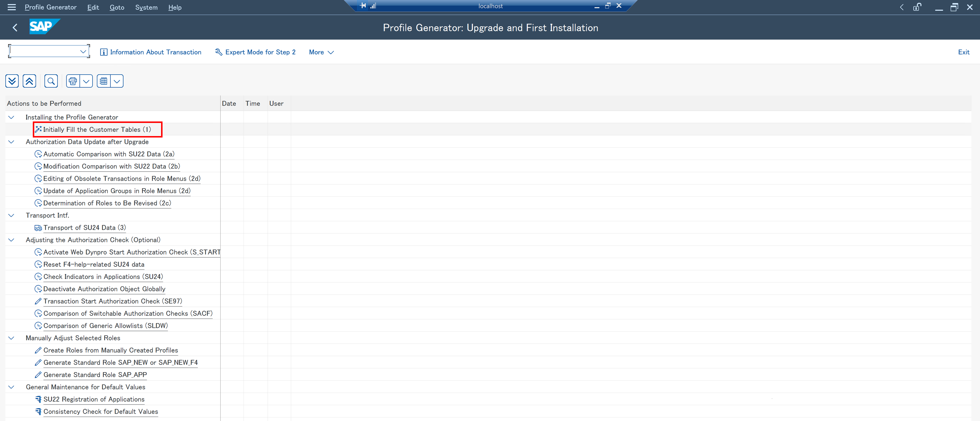This screenshot has width=980, height=421.
Task: Collapse the Transport Intf. tree node
Action: pos(11,215)
